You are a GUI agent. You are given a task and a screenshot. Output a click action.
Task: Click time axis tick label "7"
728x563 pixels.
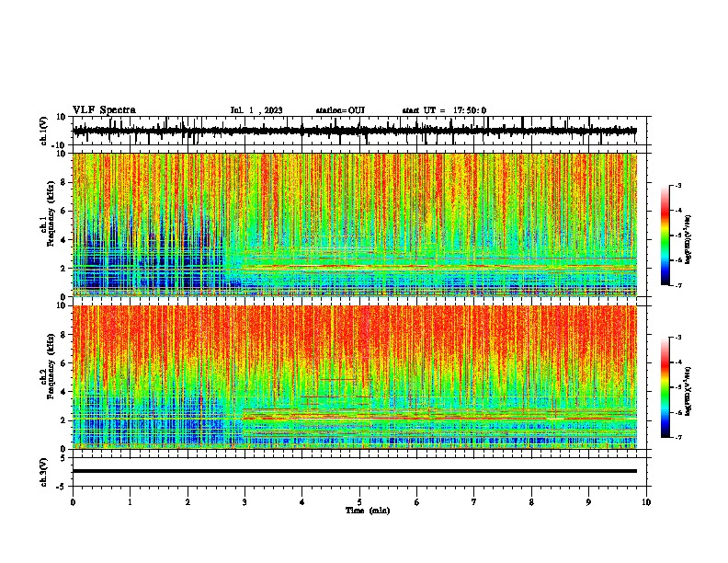(x=474, y=502)
